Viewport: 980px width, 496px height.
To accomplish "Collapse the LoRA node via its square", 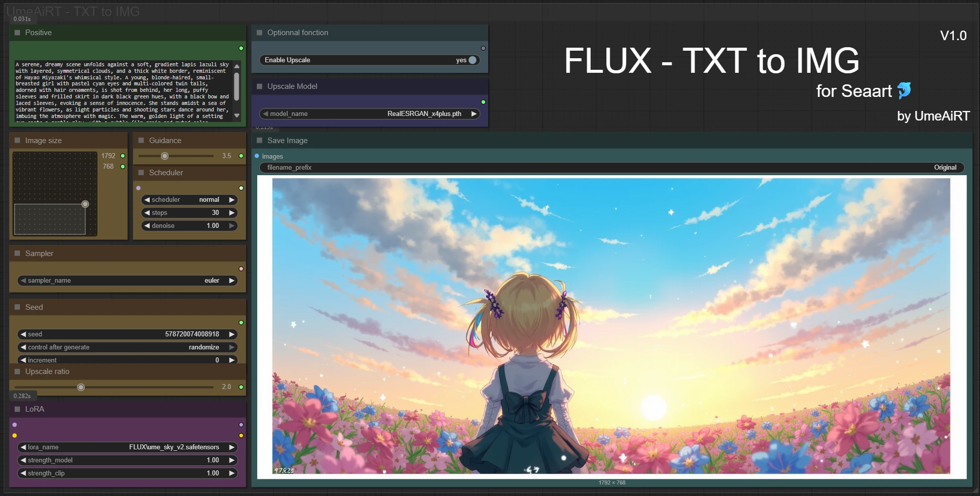I will click(x=18, y=409).
